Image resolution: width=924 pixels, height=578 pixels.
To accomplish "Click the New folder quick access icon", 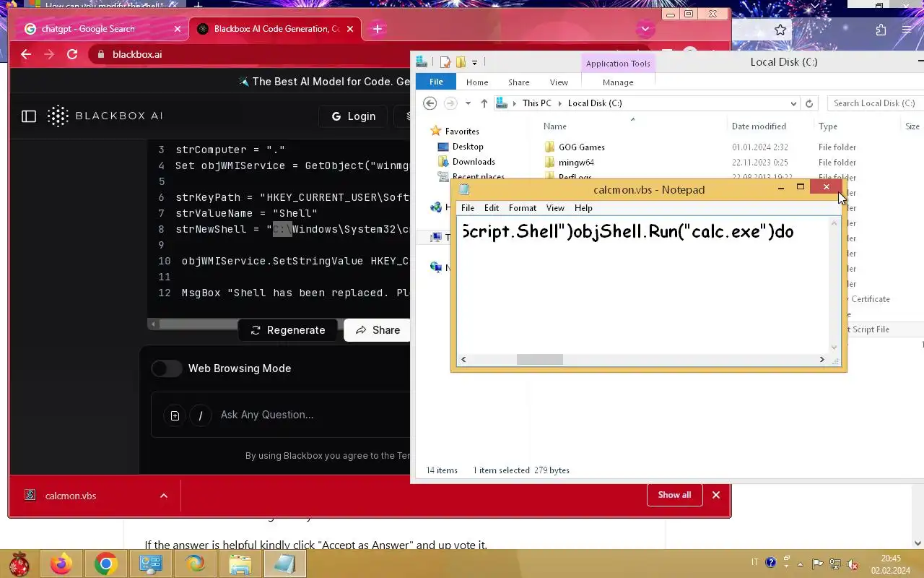I will click(x=461, y=62).
